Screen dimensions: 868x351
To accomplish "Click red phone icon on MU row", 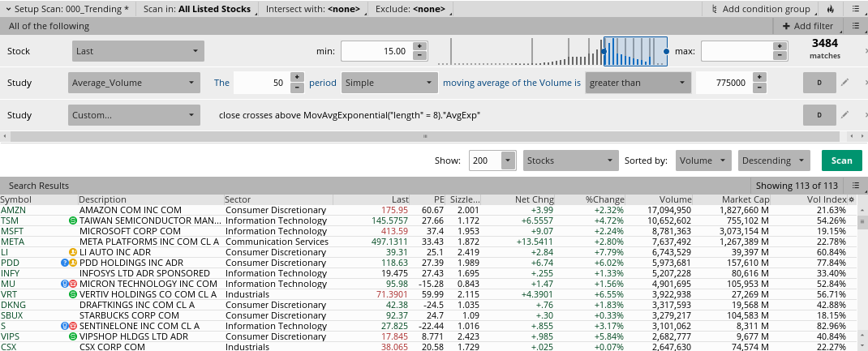I will coord(72,284).
